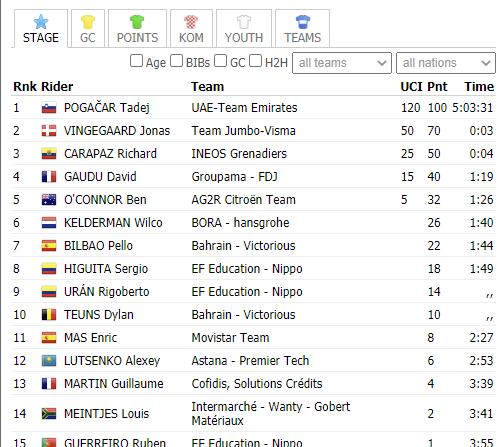503x447 pixels.
Task: Click Slovenia flag beside Pogačar
Action: coord(49,108)
